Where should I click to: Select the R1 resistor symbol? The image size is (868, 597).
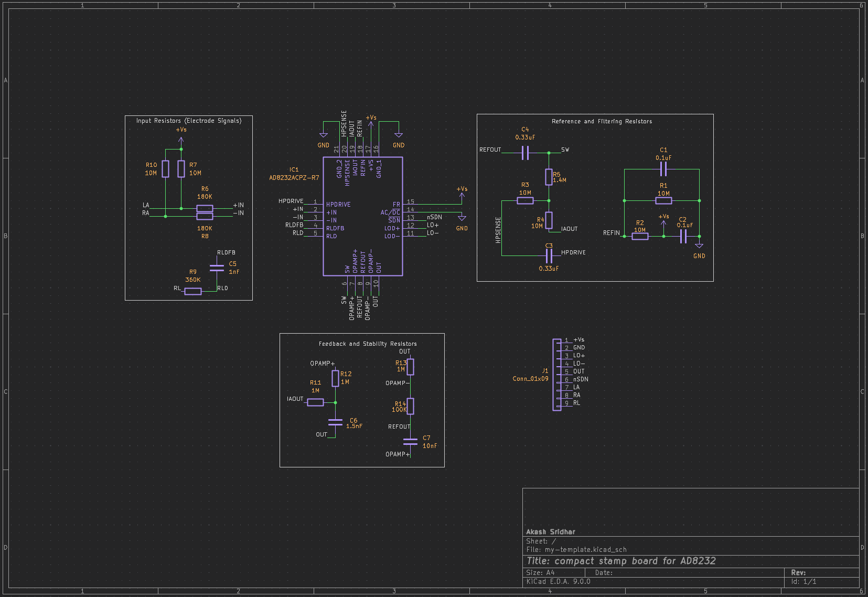pyautogui.click(x=663, y=200)
